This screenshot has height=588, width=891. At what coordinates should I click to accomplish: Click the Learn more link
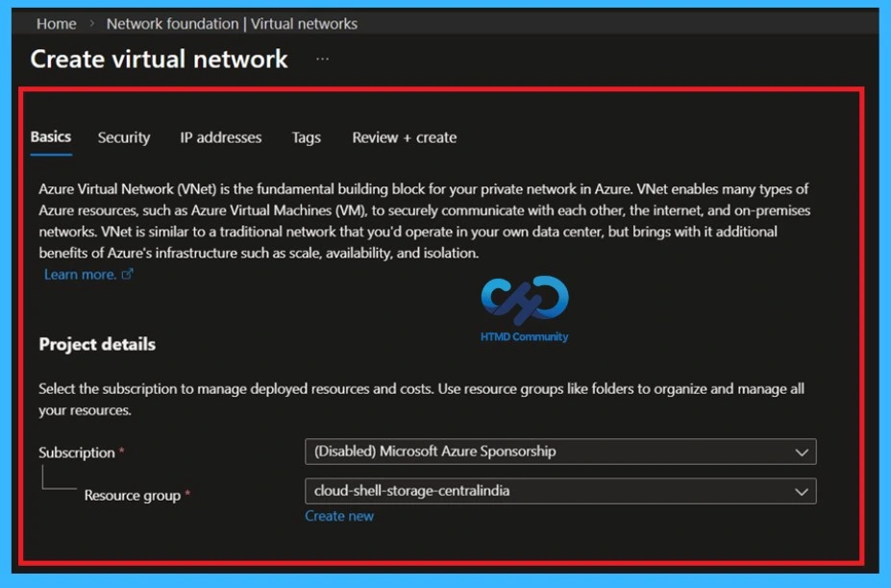point(79,275)
